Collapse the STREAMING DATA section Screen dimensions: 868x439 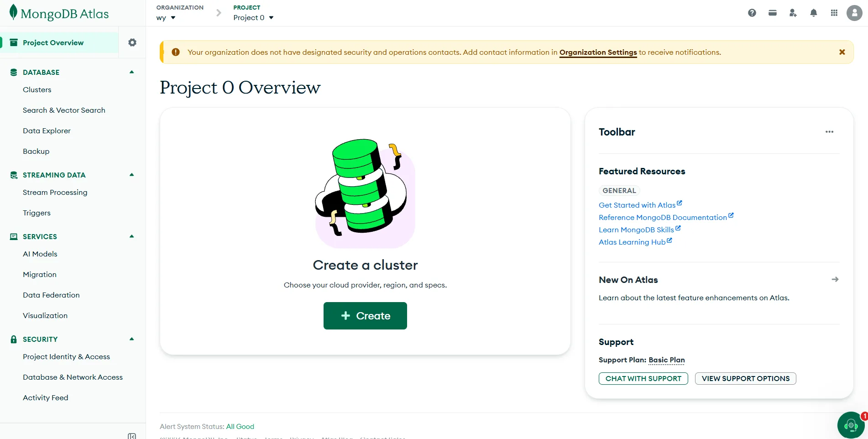pyautogui.click(x=132, y=175)
